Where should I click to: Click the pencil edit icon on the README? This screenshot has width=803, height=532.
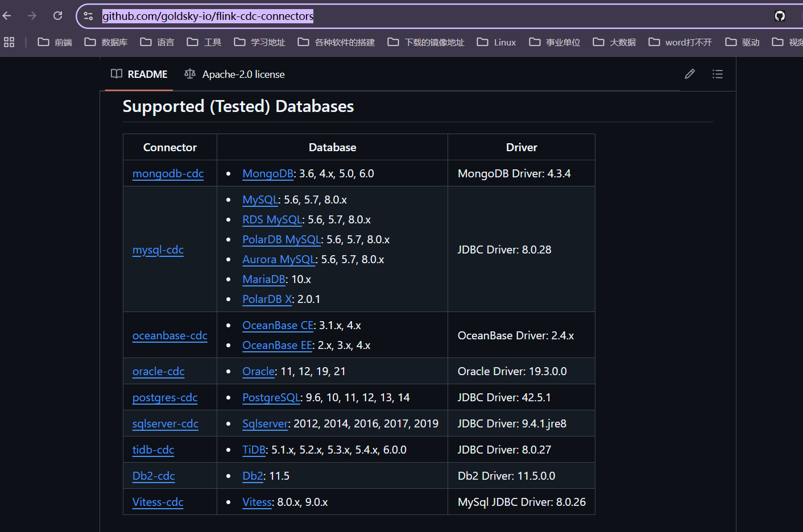click(x=689, y=74)
